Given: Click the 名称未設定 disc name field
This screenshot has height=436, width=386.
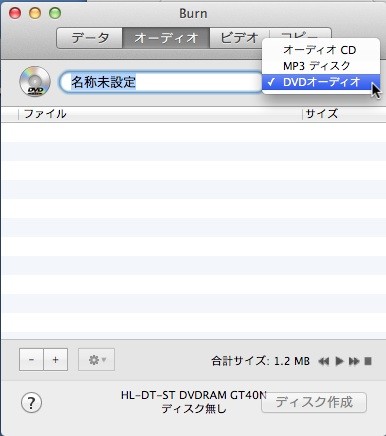Looking at the screenshot, I should [161, 82].
